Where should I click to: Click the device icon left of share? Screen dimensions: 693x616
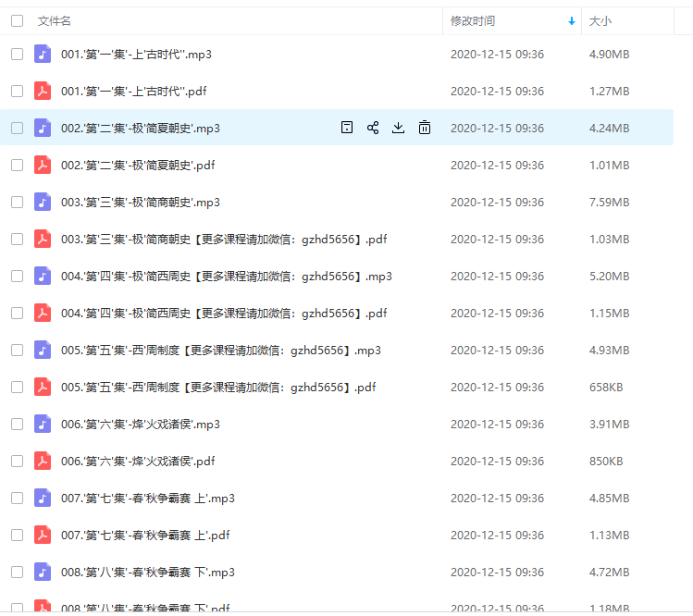(347, 128)
